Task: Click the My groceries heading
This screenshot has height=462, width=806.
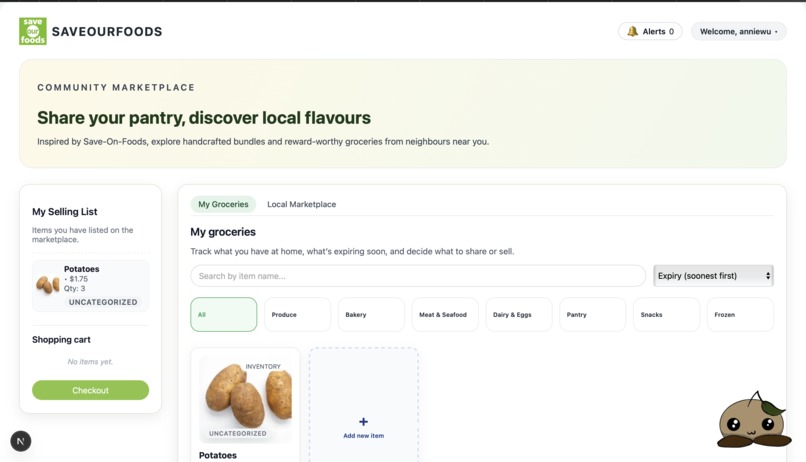Action: pyautogui.click(x=223, y=232)
